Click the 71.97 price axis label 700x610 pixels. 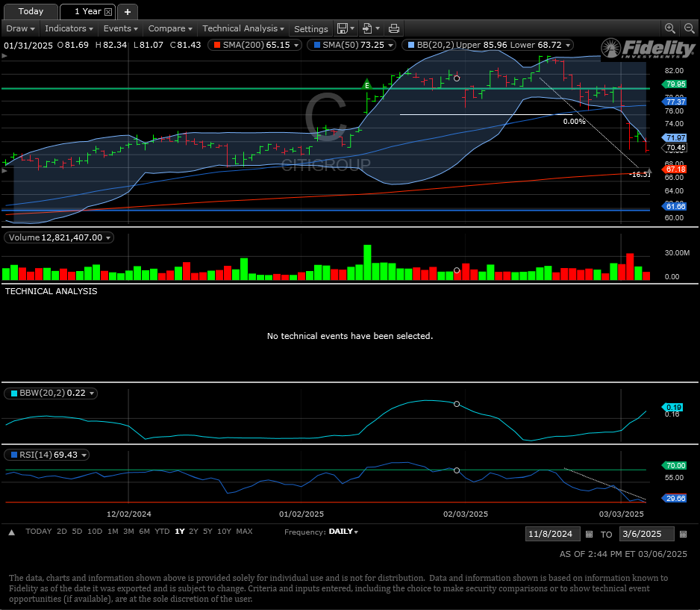coord(675,138)
